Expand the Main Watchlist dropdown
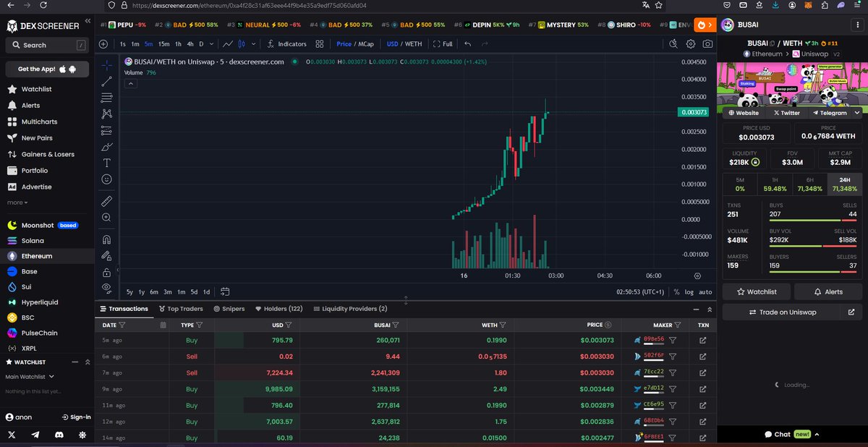Viewport: 868px width, 447px height. (30, 377)
